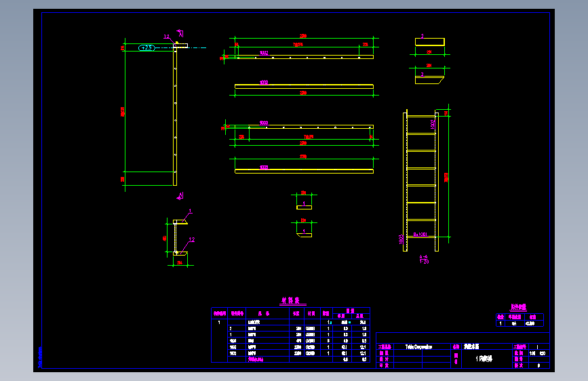Select the vertical 1002 label in the ladder front view

pyautogui.click(x=433, y=124)
